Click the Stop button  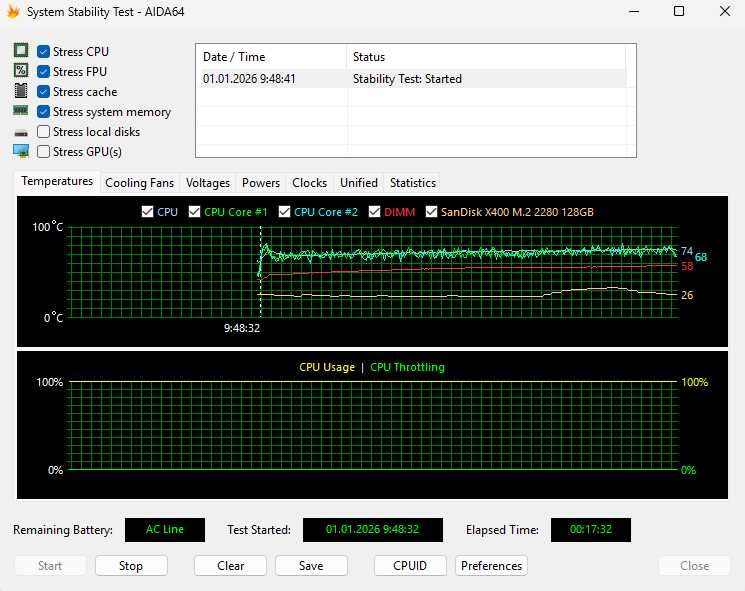coord(131,566)
